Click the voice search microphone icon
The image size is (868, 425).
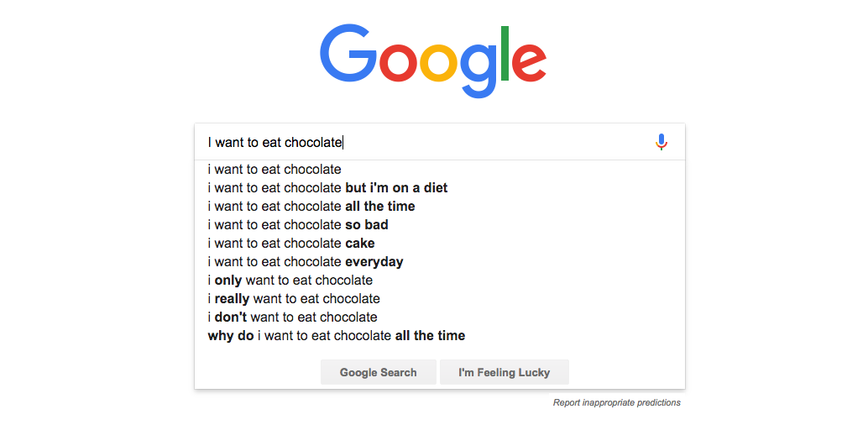pos(661,142)
